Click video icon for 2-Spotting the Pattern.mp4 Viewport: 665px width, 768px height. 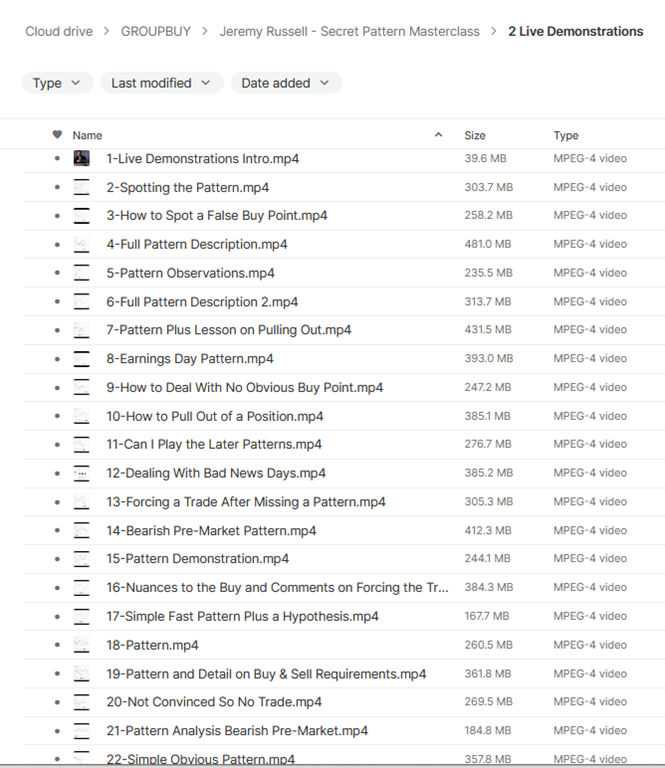click(81, 187)
